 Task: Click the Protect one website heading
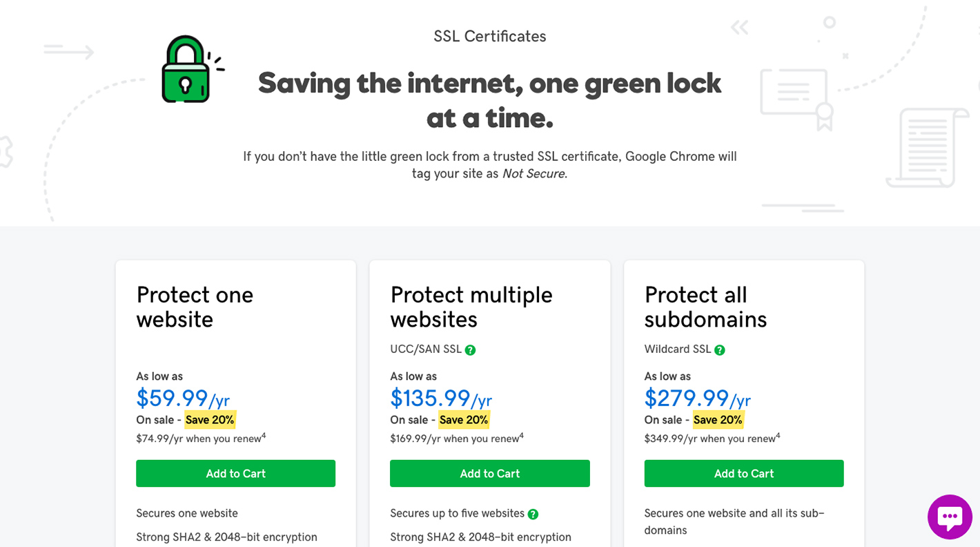(x=195, y=307)
